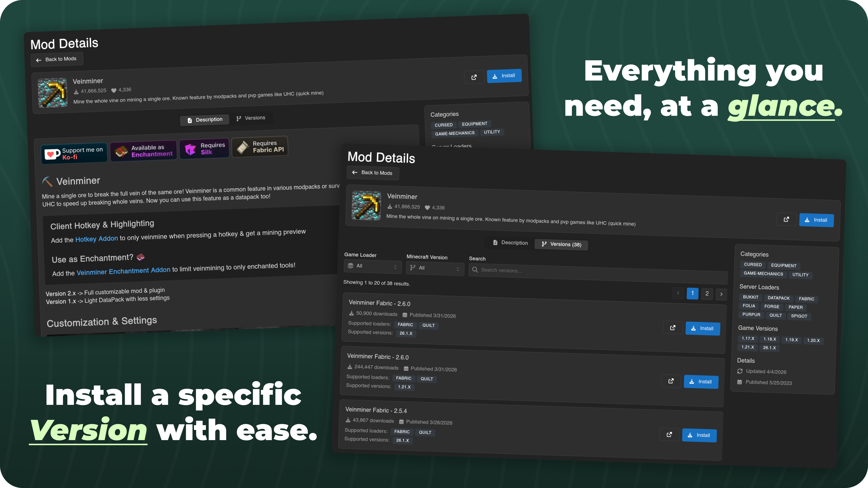Click the external link icon beside top Install

point(474,77)
